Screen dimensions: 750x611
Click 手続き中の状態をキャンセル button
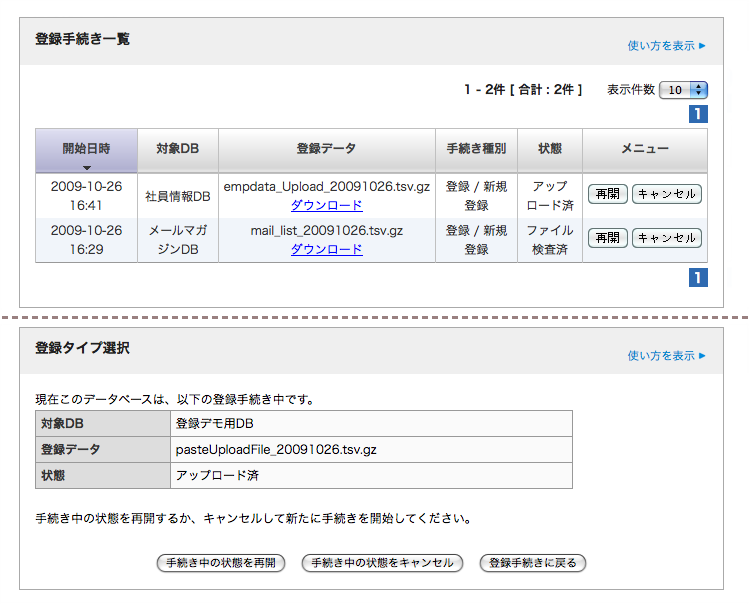pos(382,563)
